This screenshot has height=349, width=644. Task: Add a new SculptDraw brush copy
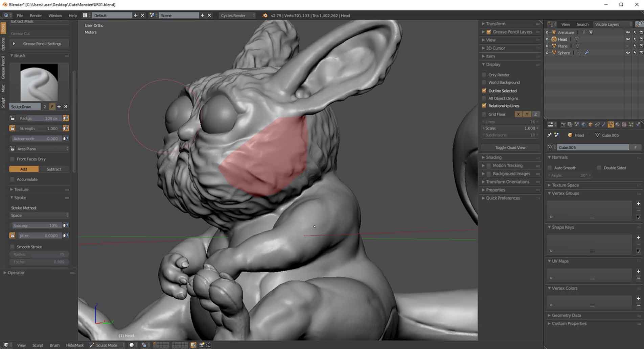tap(59, 106)
